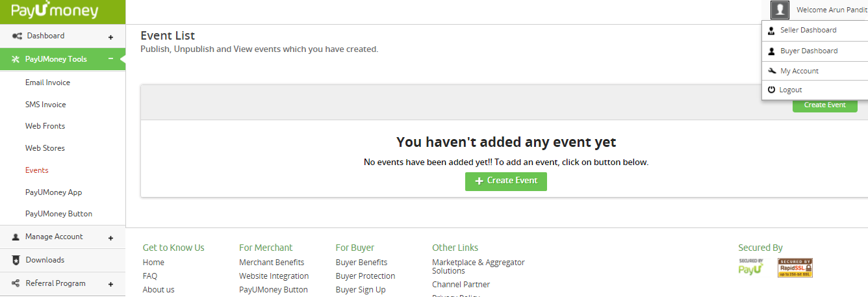868x297 pixels.
Task: Click the My Account wrench icon
Action: (772, 71)
